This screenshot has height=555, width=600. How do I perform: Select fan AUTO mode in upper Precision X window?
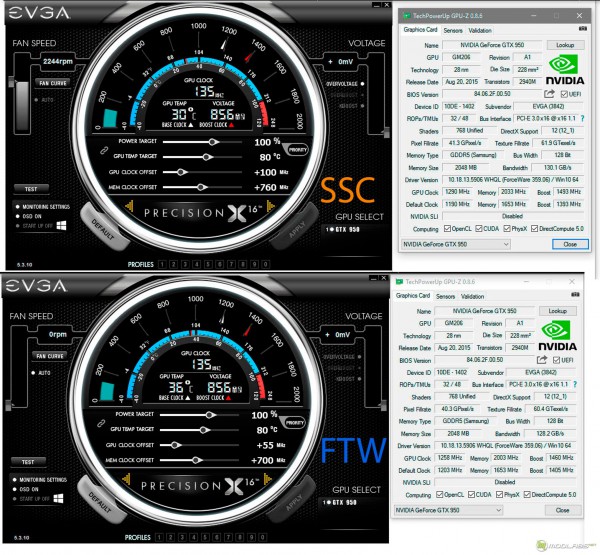(x=44, y=100)
